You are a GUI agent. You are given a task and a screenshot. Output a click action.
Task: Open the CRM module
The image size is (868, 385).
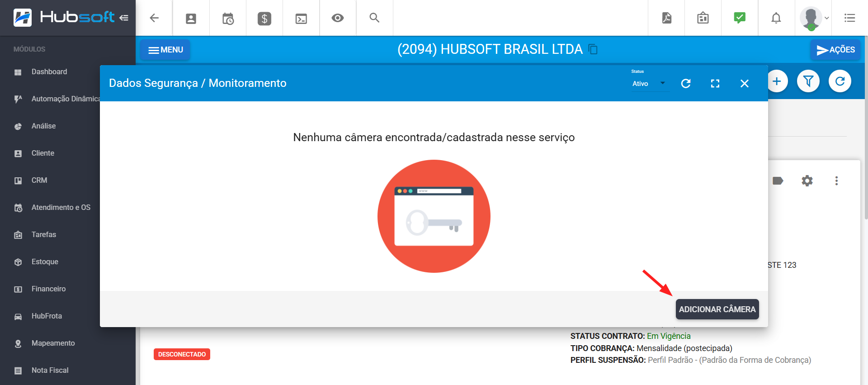[x=50, y=181]
